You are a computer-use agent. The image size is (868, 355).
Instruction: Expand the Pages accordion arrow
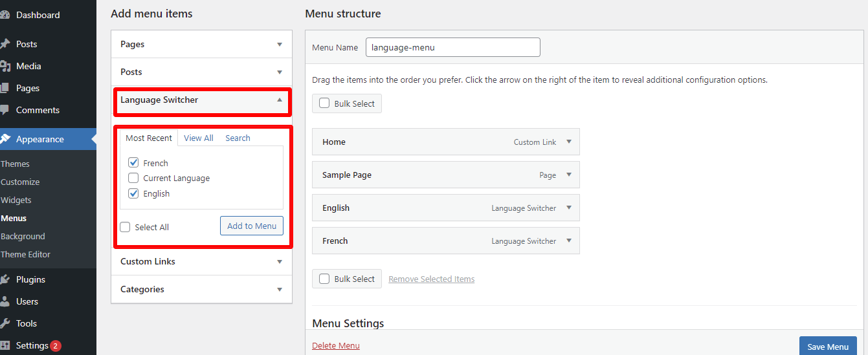(x=280, y=45)
